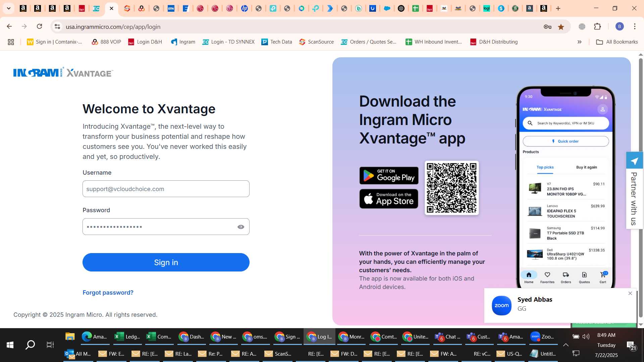The height and width of the screenshot is (362, 644).
Task: Reload the page with refresh icon
Action: (39, 26)
